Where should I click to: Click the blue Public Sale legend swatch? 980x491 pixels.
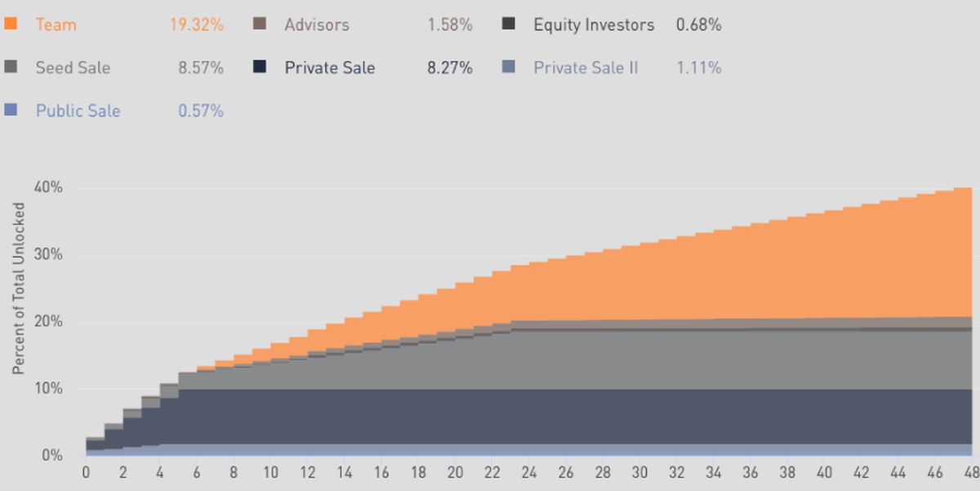click(x=11, y=109)
